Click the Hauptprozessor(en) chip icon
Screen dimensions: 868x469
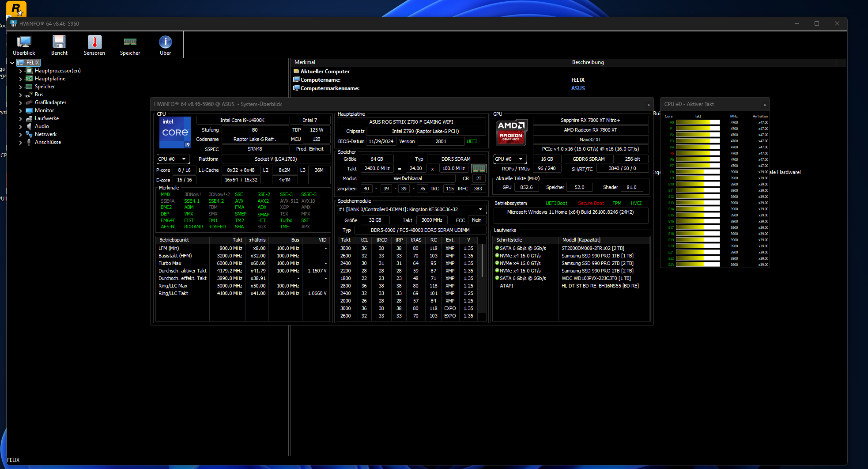29,71
